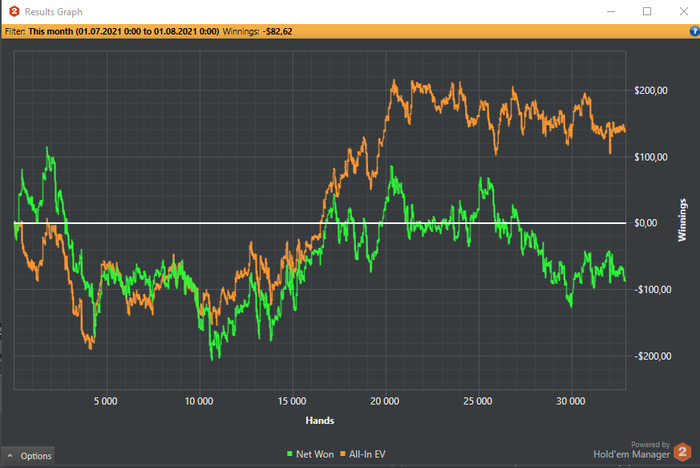Click the 'Results Graph' window title

(54, 12)
